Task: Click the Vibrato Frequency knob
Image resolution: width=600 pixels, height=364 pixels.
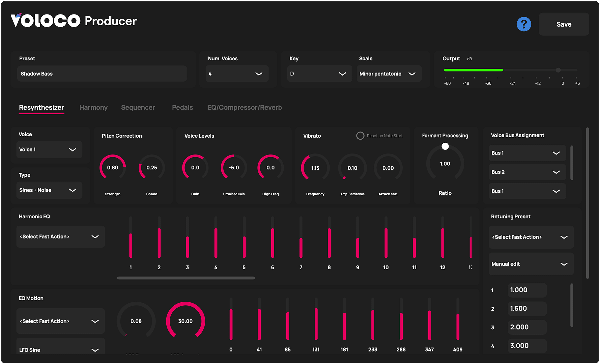Action: [x=315, y=168]
